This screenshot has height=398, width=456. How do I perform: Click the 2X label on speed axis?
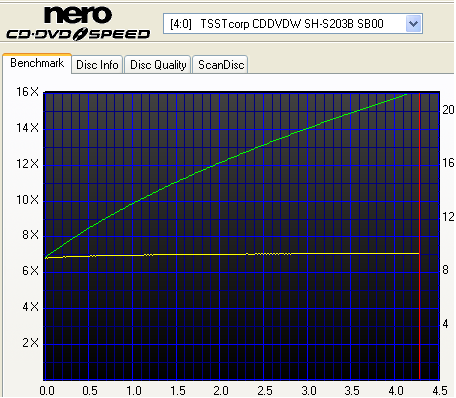coord(31,342)
